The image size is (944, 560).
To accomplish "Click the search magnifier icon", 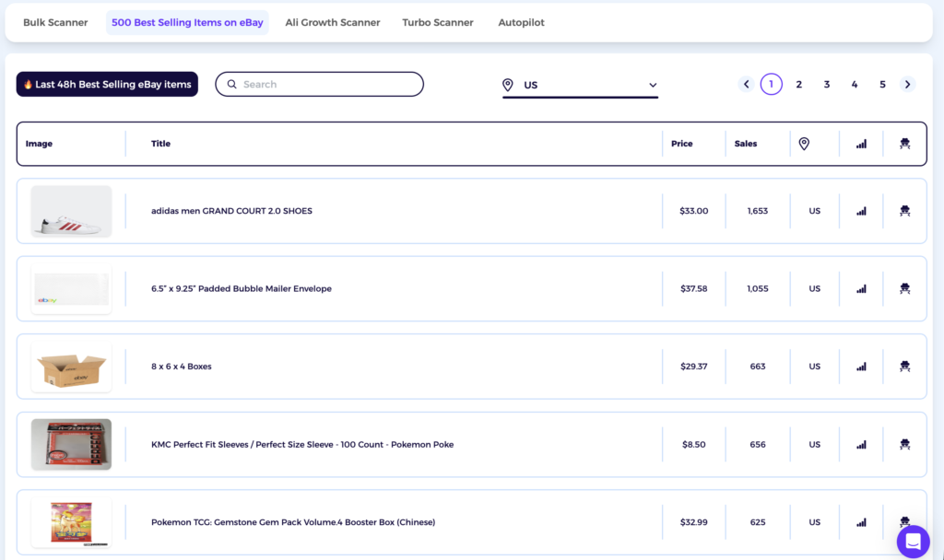I will click(x=231, y=84).
